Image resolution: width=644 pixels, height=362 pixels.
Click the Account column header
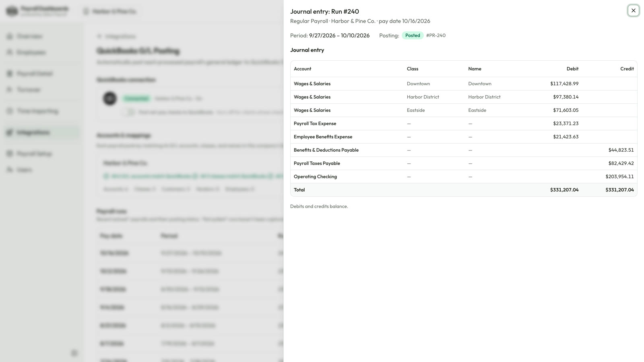(x=302, y=69)
